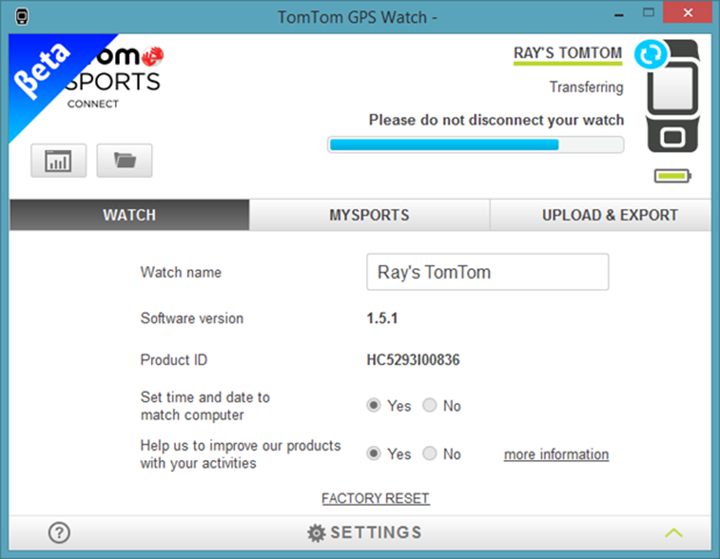720x559 pixels.
Task: Click the SETTINGS label in bottom bar
Action: click(x=376, y=533)
